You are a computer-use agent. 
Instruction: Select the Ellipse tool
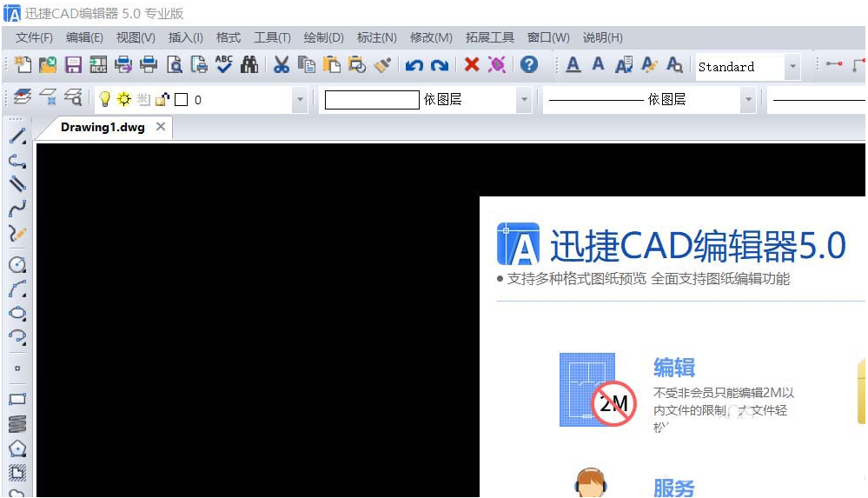pyautogui.click(x=17, y=313)
